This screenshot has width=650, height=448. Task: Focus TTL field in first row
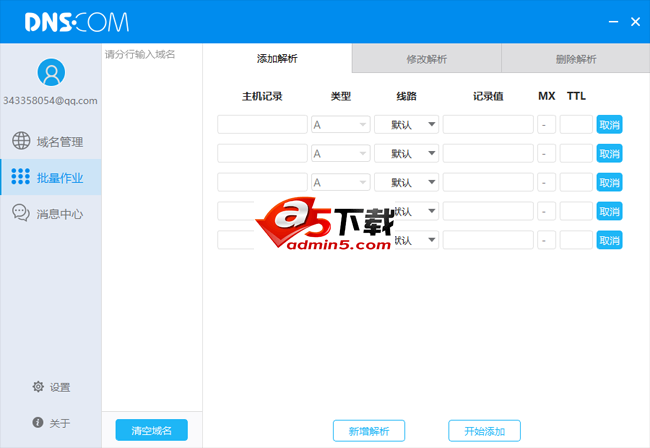pos(576,124)
